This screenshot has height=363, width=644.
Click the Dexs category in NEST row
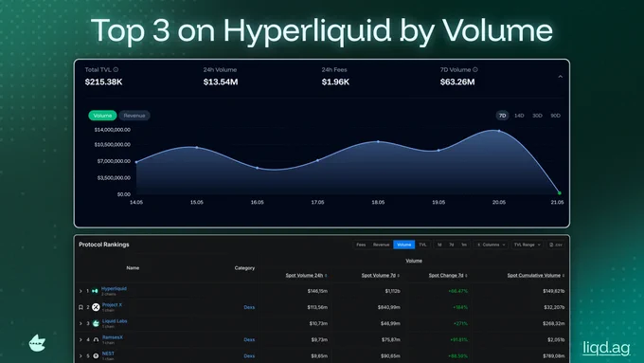(x=249, y=356)
